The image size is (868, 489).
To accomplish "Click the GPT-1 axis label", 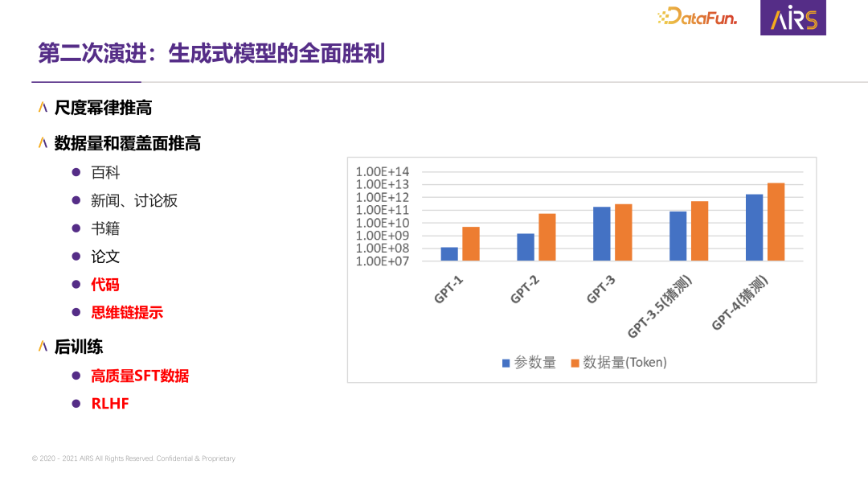I will (x=448, y=290).
